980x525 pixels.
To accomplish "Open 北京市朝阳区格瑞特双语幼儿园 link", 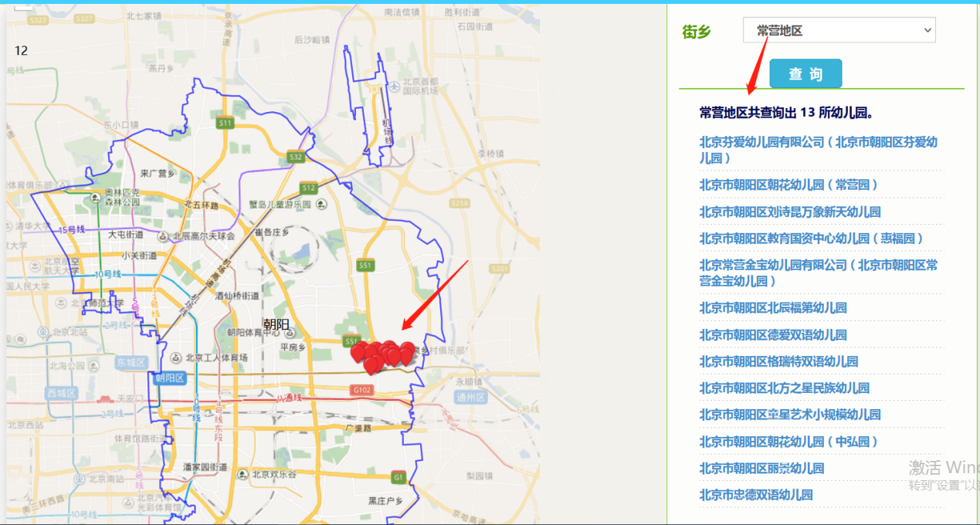I will 778,361.
